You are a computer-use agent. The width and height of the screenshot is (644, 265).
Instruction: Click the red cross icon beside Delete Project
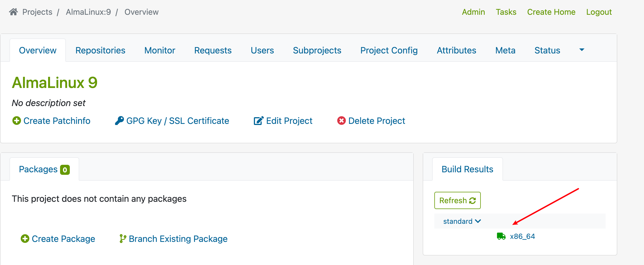point(341,121)
